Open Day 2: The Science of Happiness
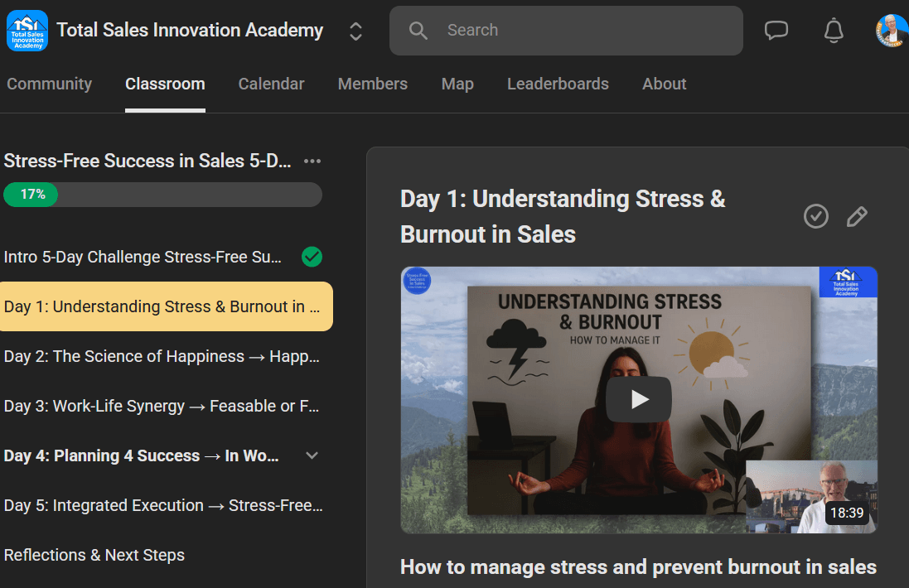909x588 pixels. 162,356
